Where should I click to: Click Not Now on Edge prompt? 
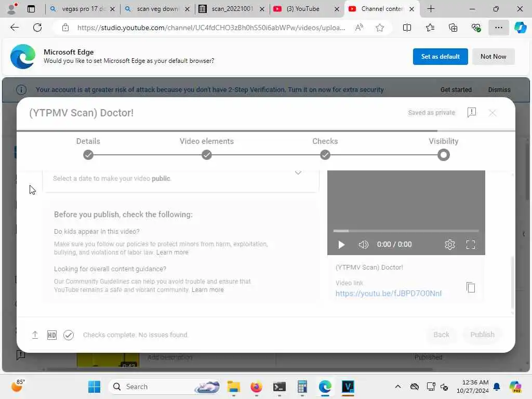click(494, 57)
